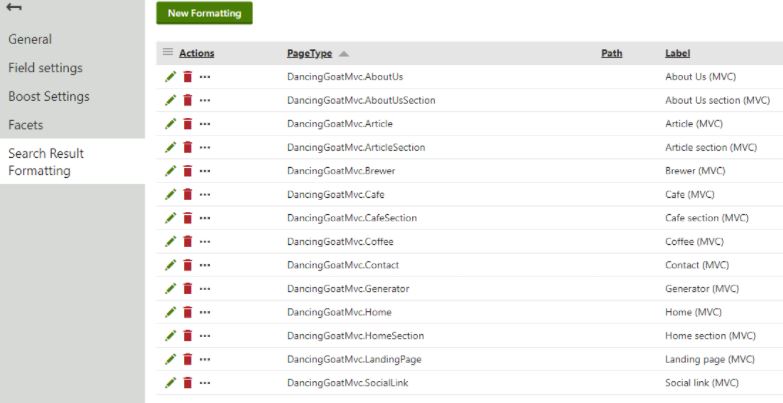Delete the DancingGoatMvc.Contact formatting
The width and height of the screenshot is (783, 403).
(188, 265)
